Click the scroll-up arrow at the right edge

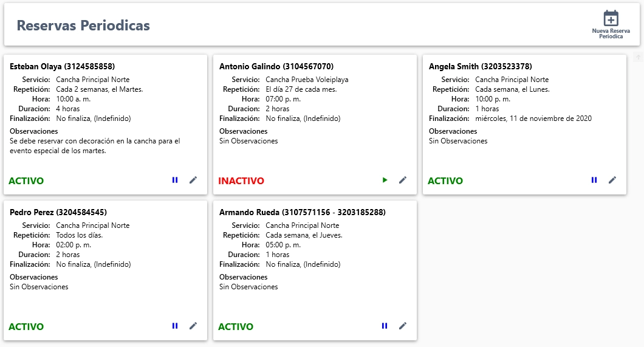(x=639, y=57)
